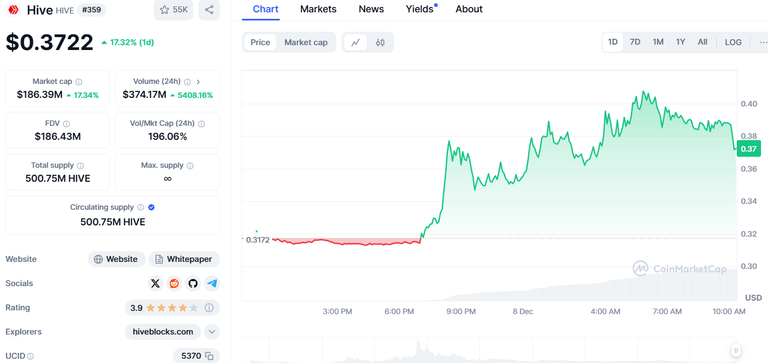Switch to line chart view icon
768x363 pixels.
coord(356,42)
